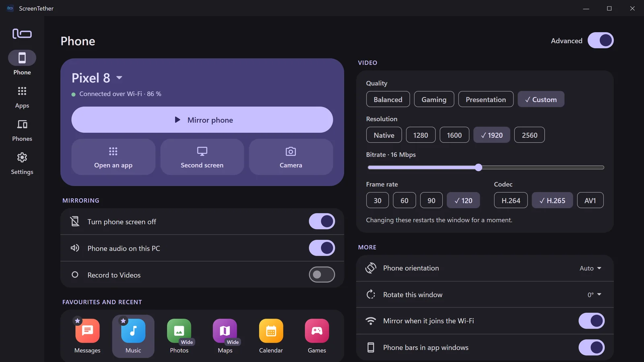The image size is (644, 362).
Task: Click the phone icon beside Phone bars in app windows
Action: [371, 348]
